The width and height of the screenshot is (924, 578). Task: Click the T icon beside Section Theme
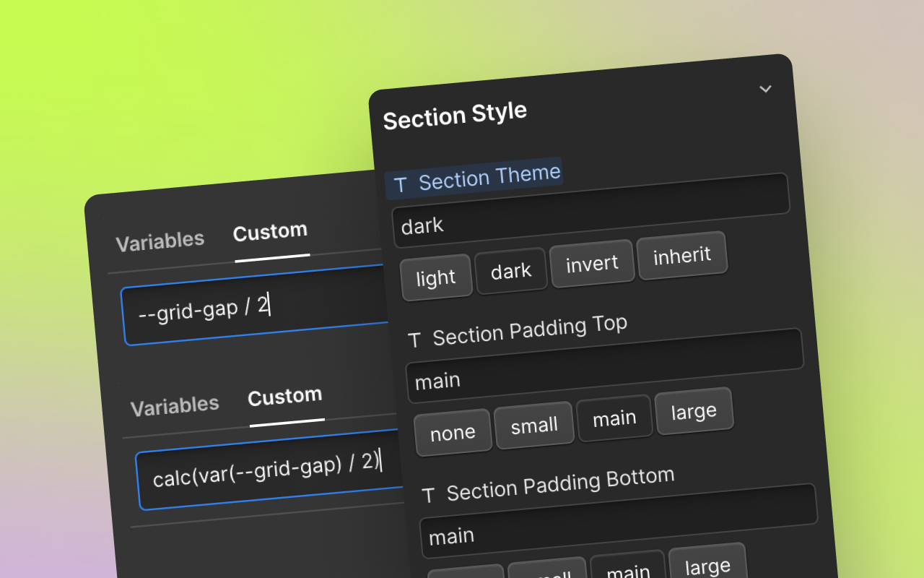[x=400, y=185]
